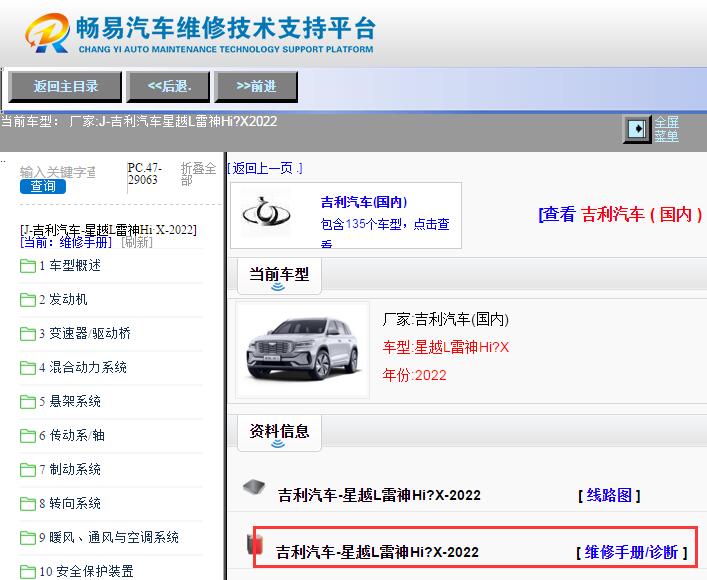Expand 6 传动系/轴 tree item
This screenshot has width=707, height=580.
72,435
